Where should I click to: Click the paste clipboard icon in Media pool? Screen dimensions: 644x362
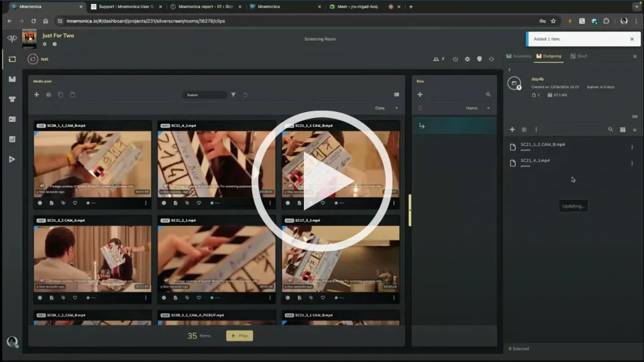click(72, 95)
